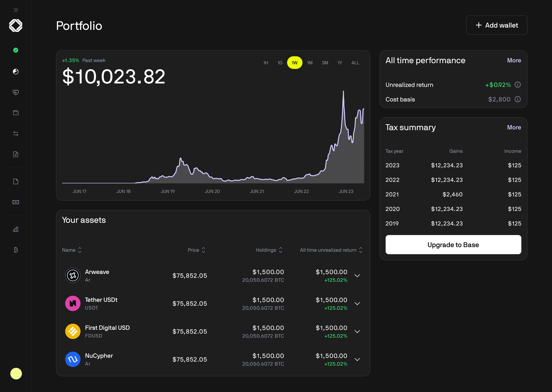Open the bar chart analytics sidebar icon
The image size is (552, 392).
coord(16,229)
